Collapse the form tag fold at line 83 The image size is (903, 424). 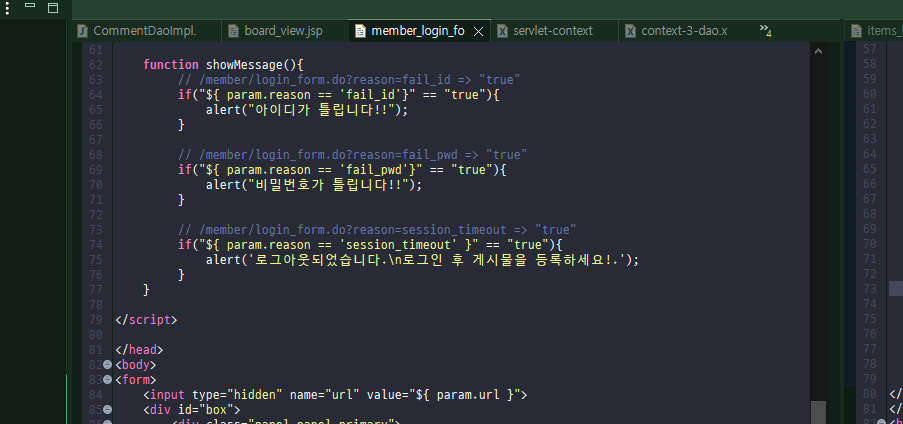point(107,380)
